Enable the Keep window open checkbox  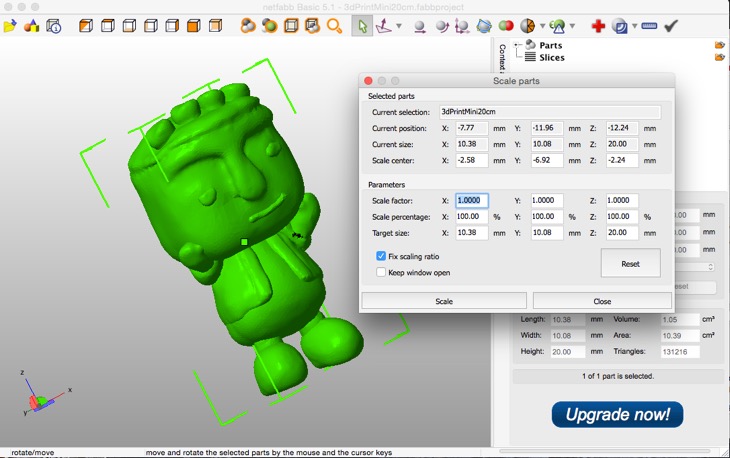tap(381, 272)
